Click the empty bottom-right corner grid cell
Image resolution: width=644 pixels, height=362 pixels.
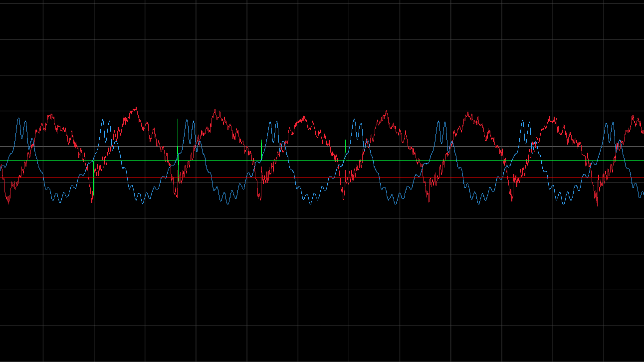624,343
